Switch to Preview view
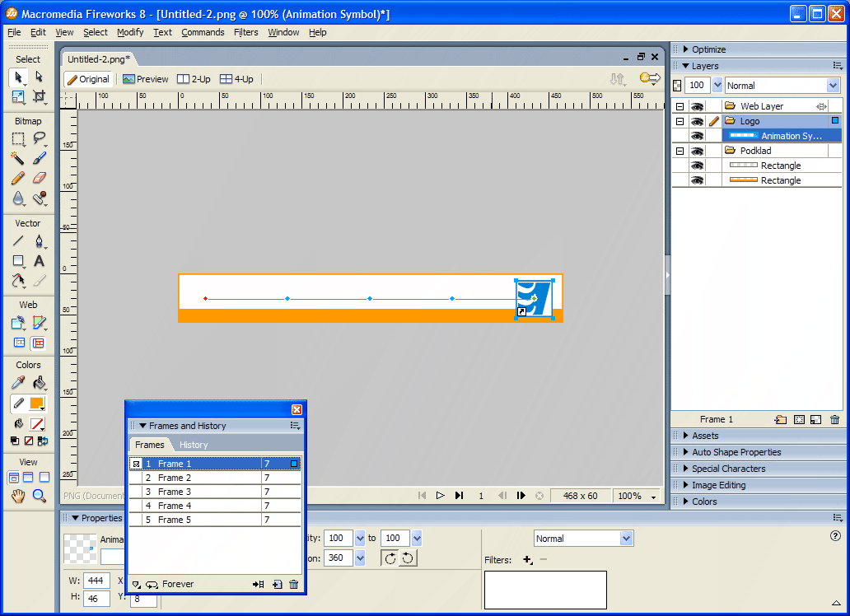 point(146,79)
